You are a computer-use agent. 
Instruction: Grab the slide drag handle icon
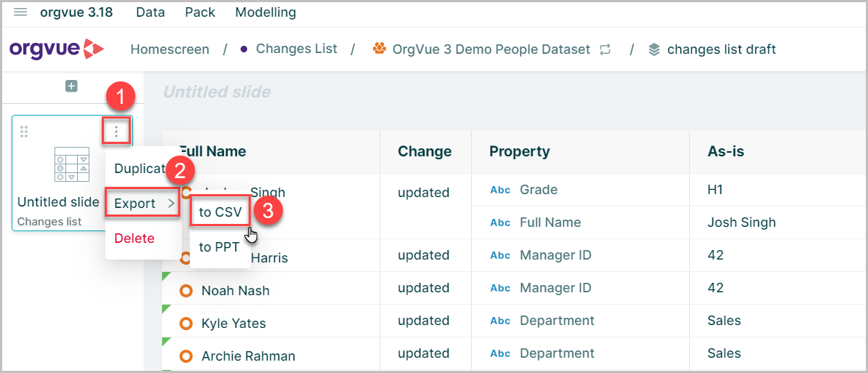click(24, 132)
